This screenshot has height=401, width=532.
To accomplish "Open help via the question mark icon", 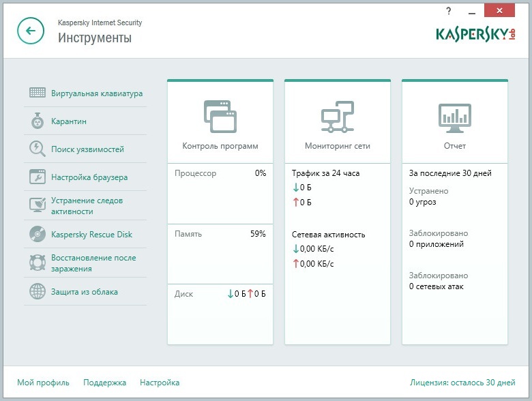I will (449, 11).
